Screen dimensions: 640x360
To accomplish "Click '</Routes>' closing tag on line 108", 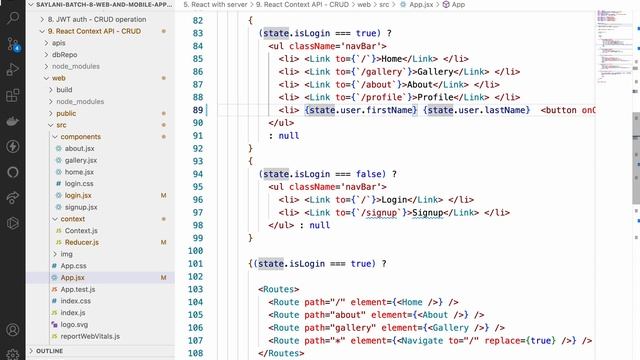I will (x=281, y=353).
